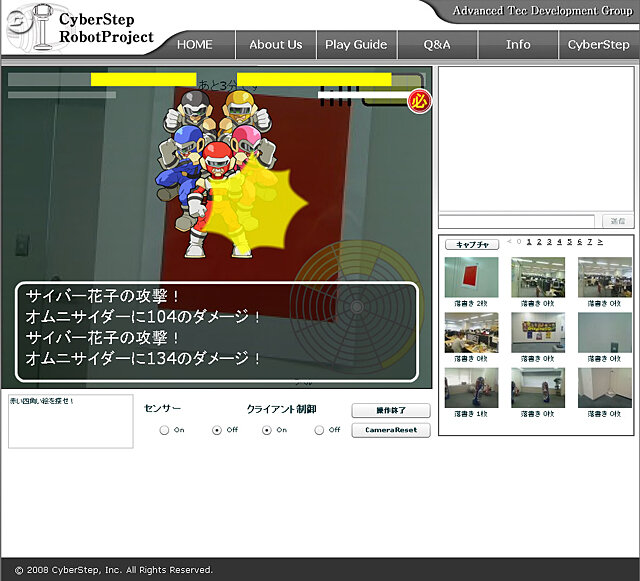Go to capture page 1
This screenshot has width=640, height=581.
click(529, 242)
